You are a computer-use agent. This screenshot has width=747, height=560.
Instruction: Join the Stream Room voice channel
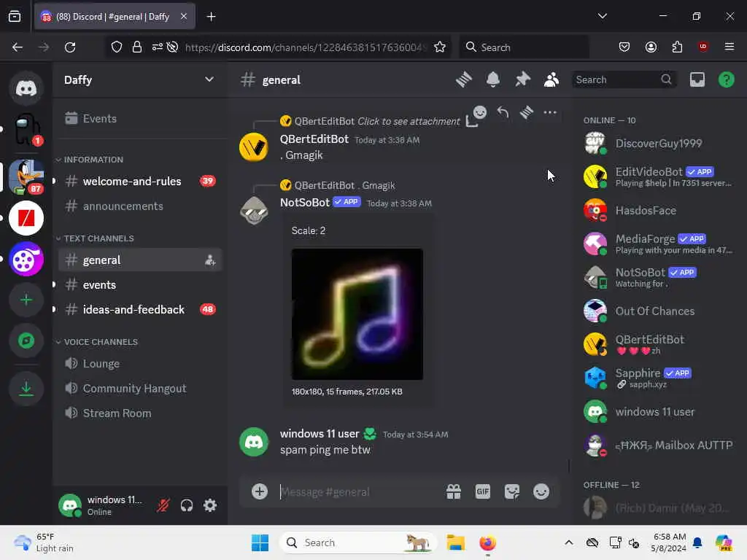pos(139,413)
